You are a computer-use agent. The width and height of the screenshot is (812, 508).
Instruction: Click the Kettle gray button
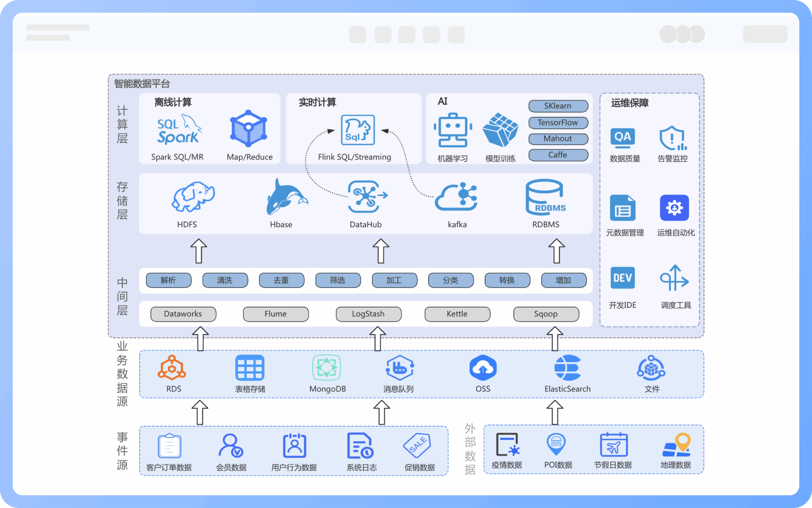pyautogui.click(x=457, y=314)
